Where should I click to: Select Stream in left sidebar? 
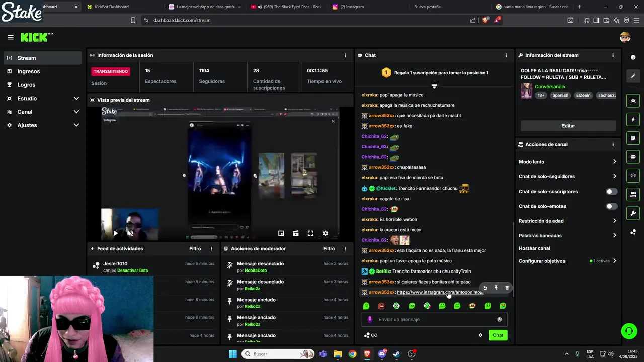tap(43, 58)
